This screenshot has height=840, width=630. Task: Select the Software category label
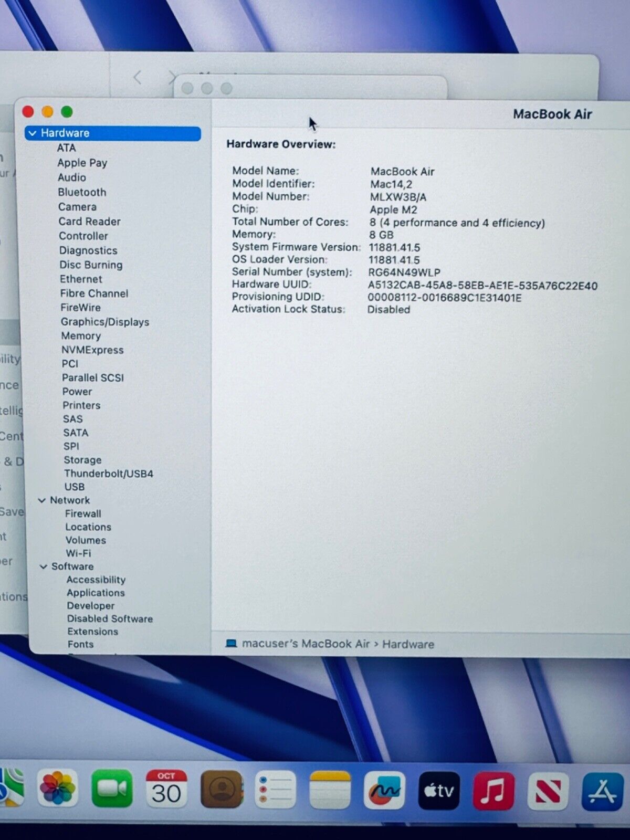(x=72, y=566)
